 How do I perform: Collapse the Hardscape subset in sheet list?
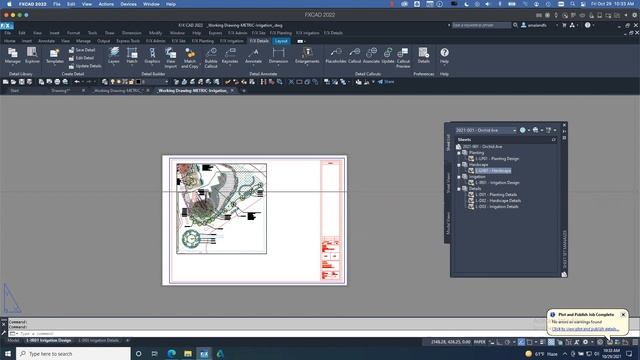click(459, 165)
